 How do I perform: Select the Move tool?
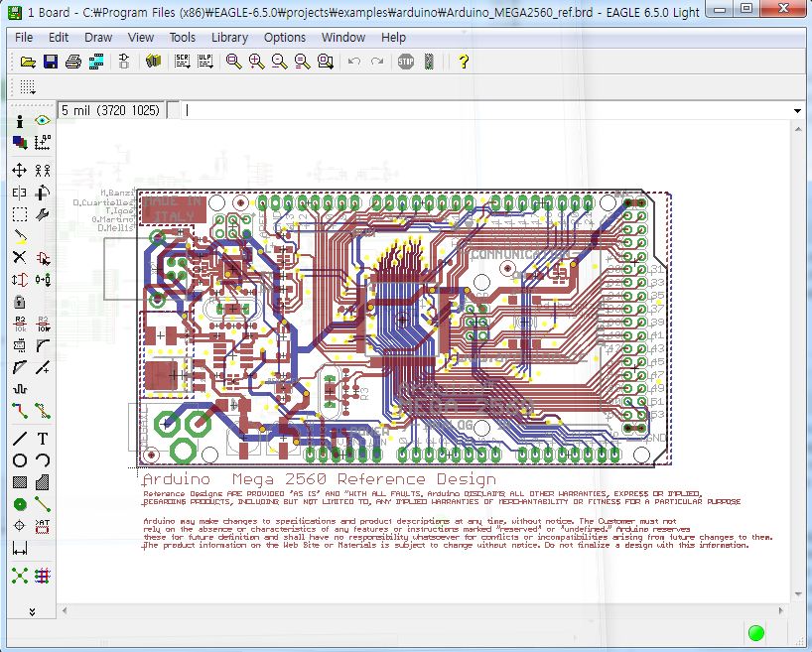click(x=20, y=170)
